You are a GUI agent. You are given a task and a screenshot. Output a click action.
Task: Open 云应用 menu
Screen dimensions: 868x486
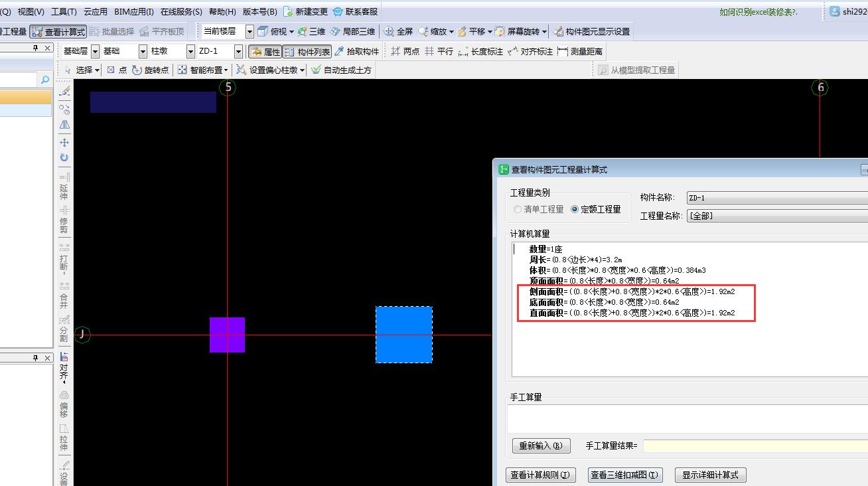96,12
